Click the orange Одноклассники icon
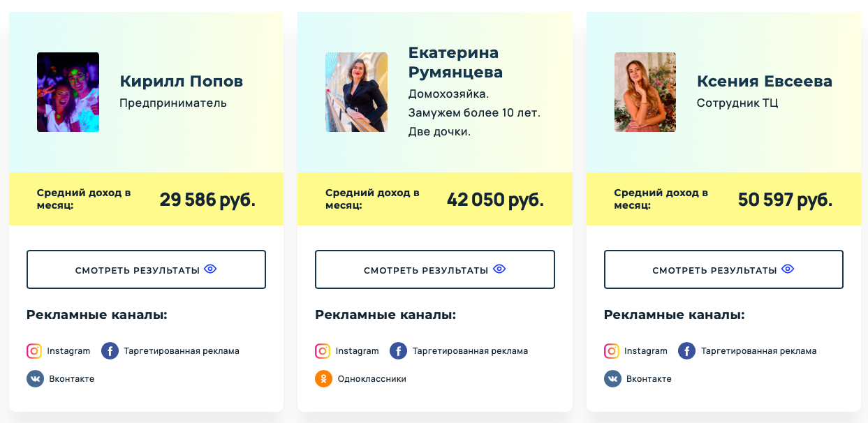 (x=323, y=379)
